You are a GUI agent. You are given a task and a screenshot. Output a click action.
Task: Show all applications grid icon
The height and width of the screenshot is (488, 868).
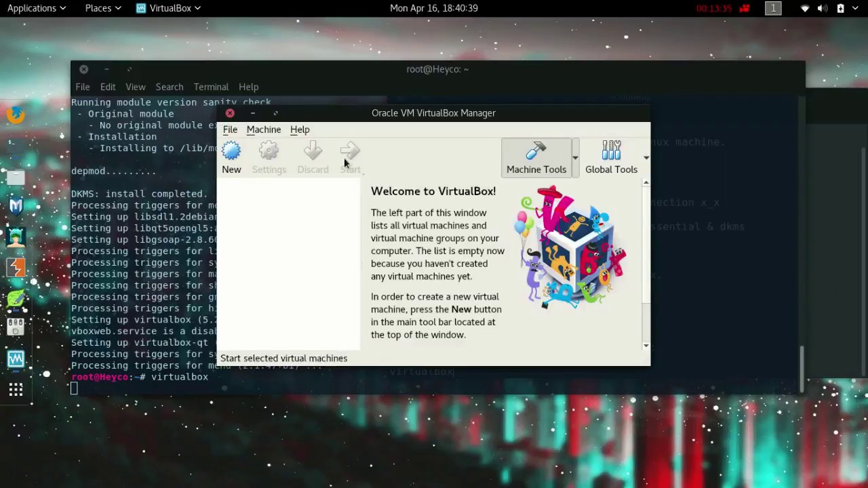click(16, 389)
